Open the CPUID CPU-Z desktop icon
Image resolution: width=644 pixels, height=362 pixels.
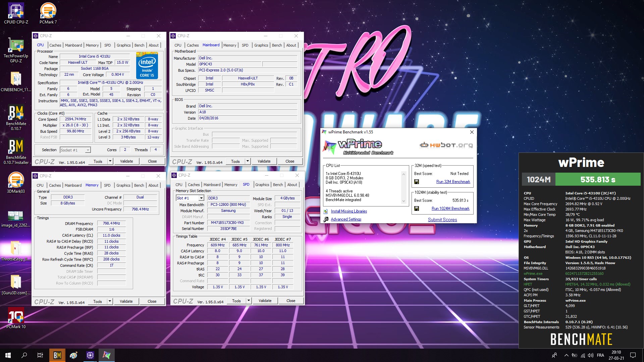coord(16,13)
